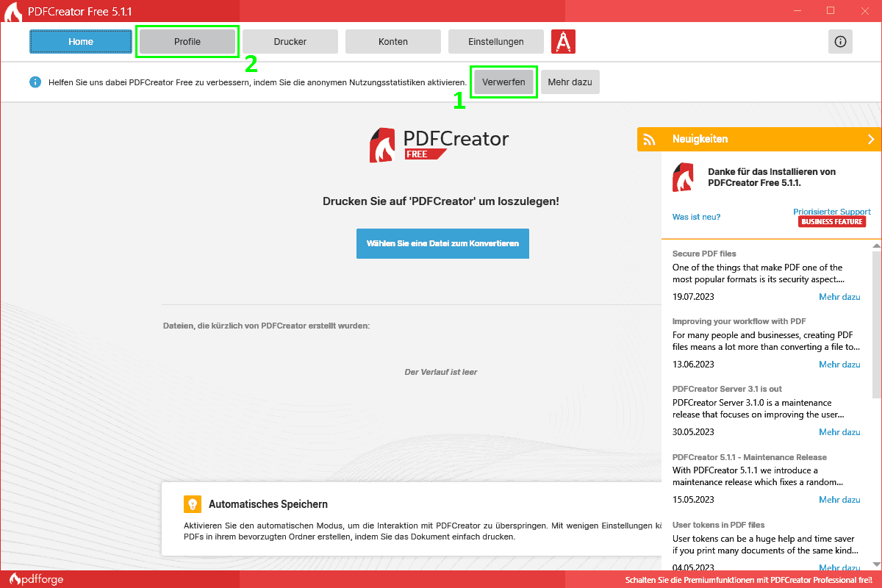The width and height of the screenshot is (882, 588).
Task: Open the 'Was ist neu?' link
Action: pyautogui.click(x=696, y=217)
